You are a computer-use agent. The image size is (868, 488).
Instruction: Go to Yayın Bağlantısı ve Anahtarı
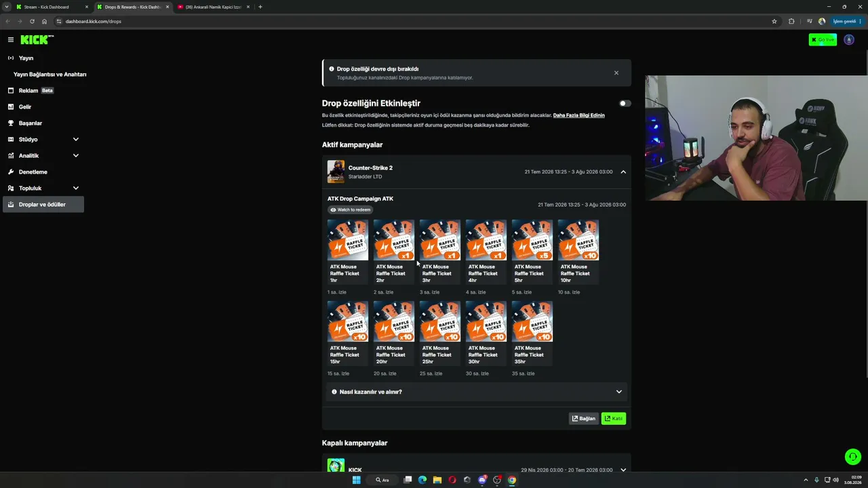[50, 75]
